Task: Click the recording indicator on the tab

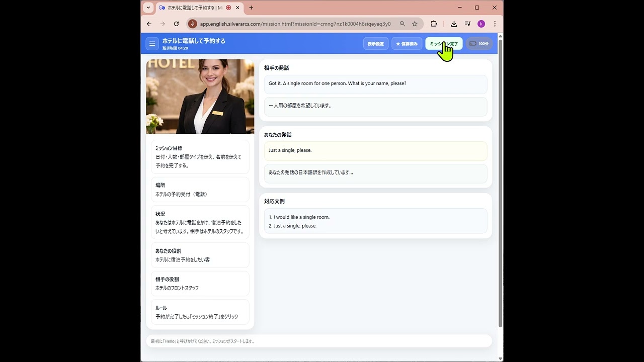Action: pos(228,8)
